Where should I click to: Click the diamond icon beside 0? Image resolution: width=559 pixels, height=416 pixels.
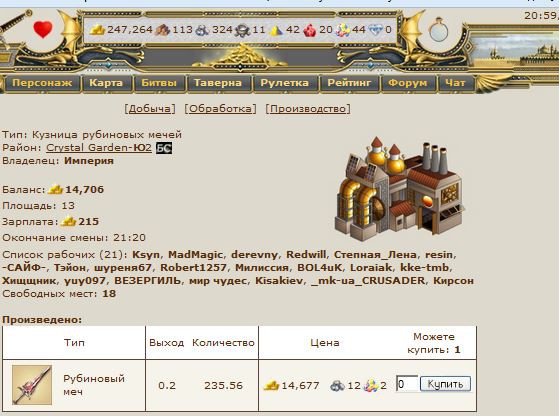pyautogui.click(x=375, y=30)
